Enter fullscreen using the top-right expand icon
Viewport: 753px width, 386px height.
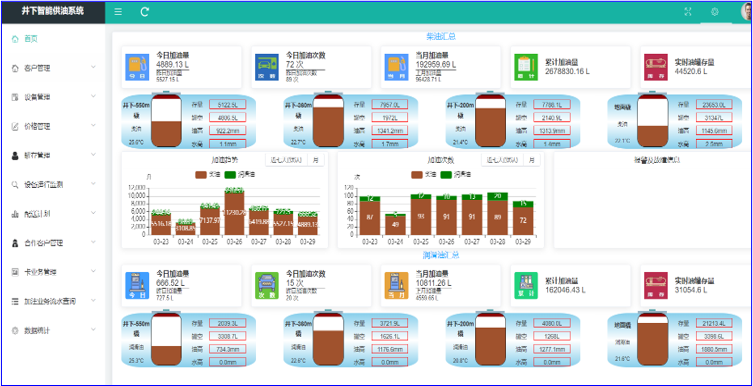(x=688, y=12)
